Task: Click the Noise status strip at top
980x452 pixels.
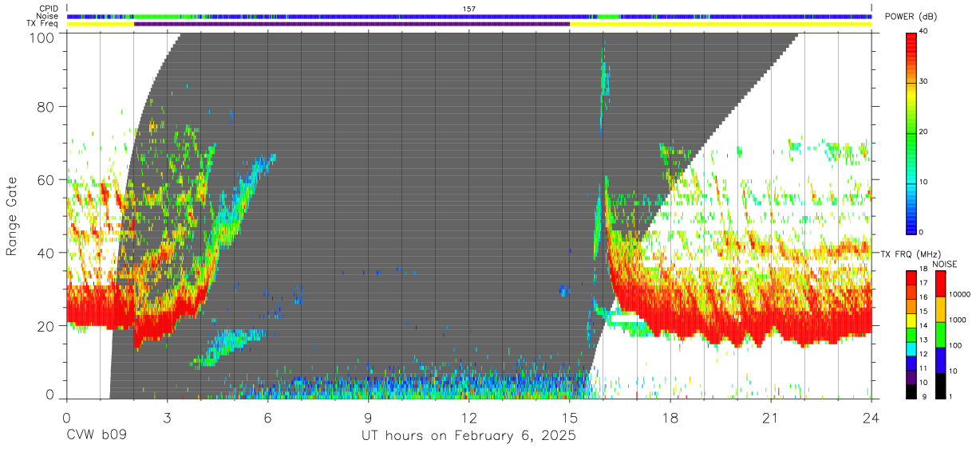Action: [469, 16]
